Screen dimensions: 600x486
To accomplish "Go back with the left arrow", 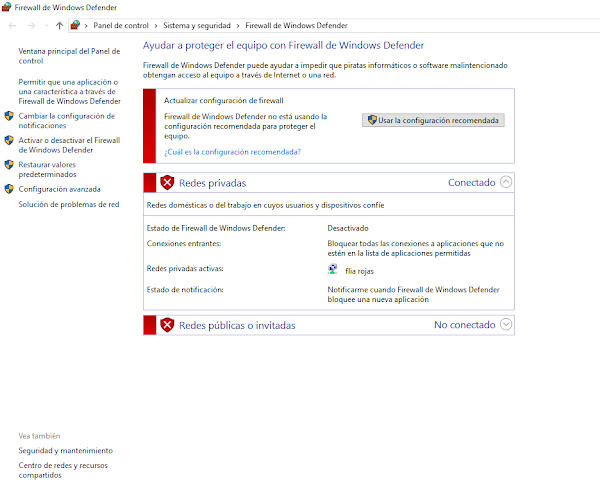I will click(x=12, y=26).
